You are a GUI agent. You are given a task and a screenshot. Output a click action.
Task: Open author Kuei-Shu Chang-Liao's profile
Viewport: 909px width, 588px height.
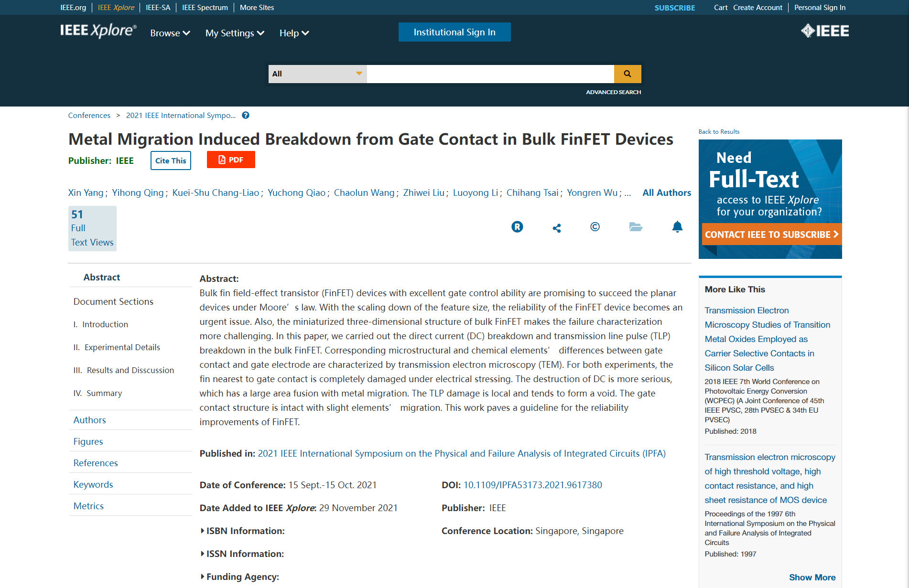[x=216, y=192]
